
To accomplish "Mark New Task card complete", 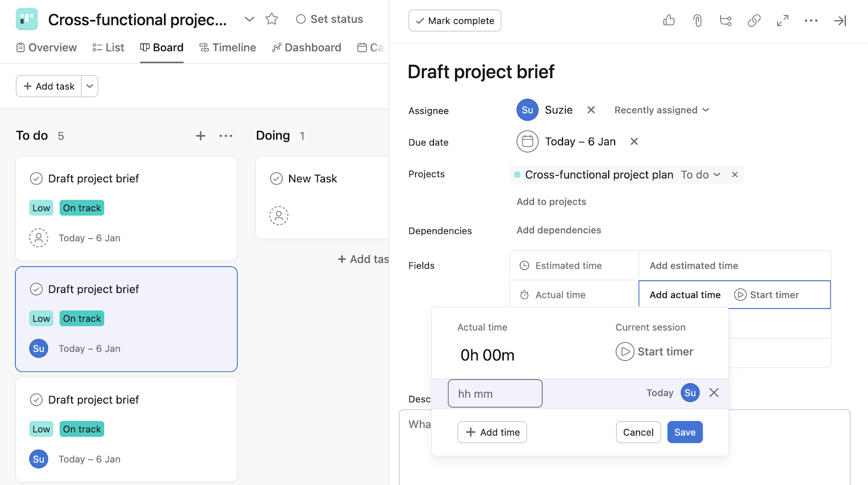I will tap(277, 178).
